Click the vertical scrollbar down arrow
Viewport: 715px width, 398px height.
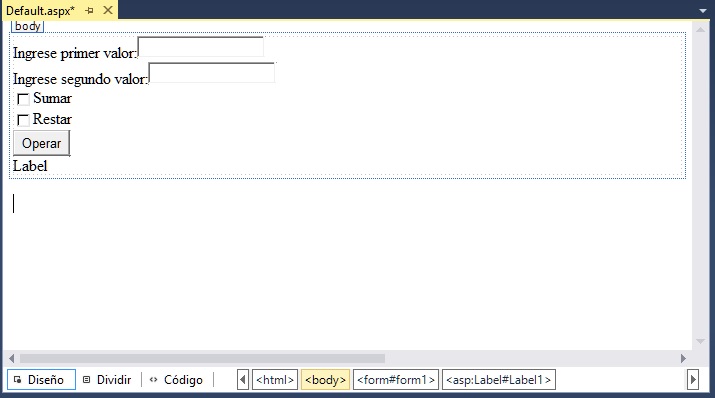[x=700, y=341]
